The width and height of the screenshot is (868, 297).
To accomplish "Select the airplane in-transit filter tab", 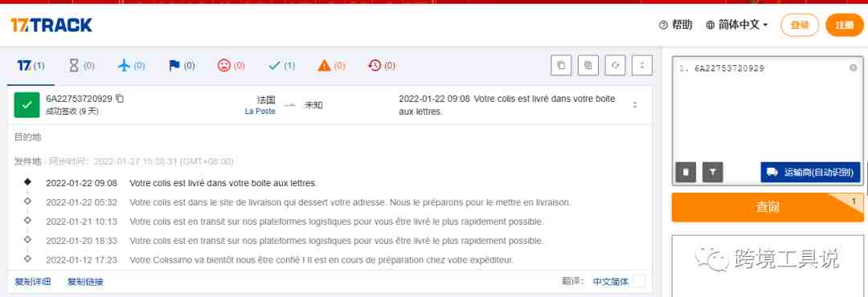I will tap(131, 65).
